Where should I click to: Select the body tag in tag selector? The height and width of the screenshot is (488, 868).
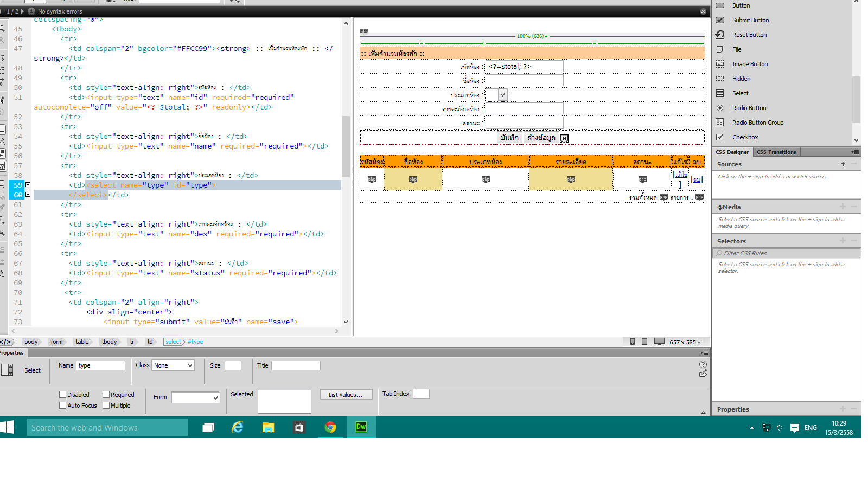click(31, 342)
